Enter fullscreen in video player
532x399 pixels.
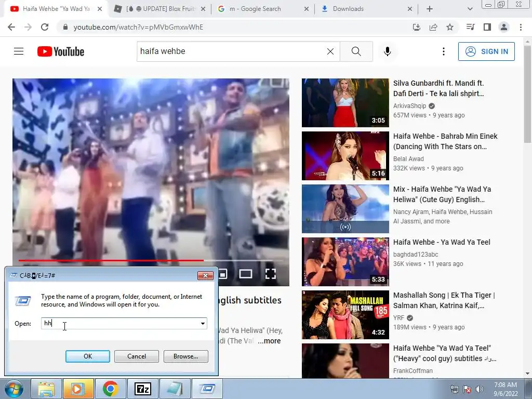[270, 274]
